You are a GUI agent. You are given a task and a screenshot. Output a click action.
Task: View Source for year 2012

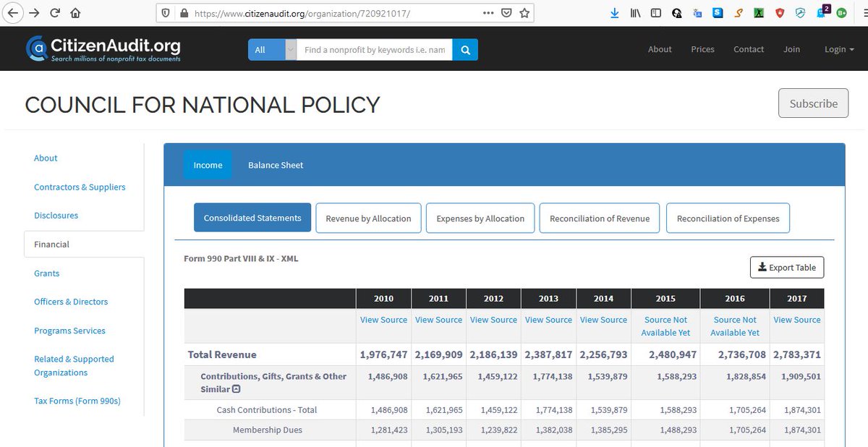493,320
